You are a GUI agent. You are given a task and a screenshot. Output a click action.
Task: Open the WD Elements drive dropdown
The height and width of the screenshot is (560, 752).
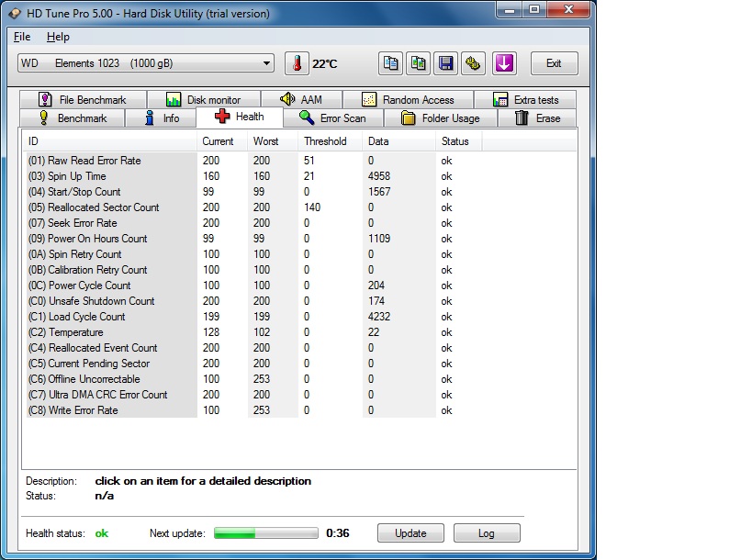(x=146, y=63)
